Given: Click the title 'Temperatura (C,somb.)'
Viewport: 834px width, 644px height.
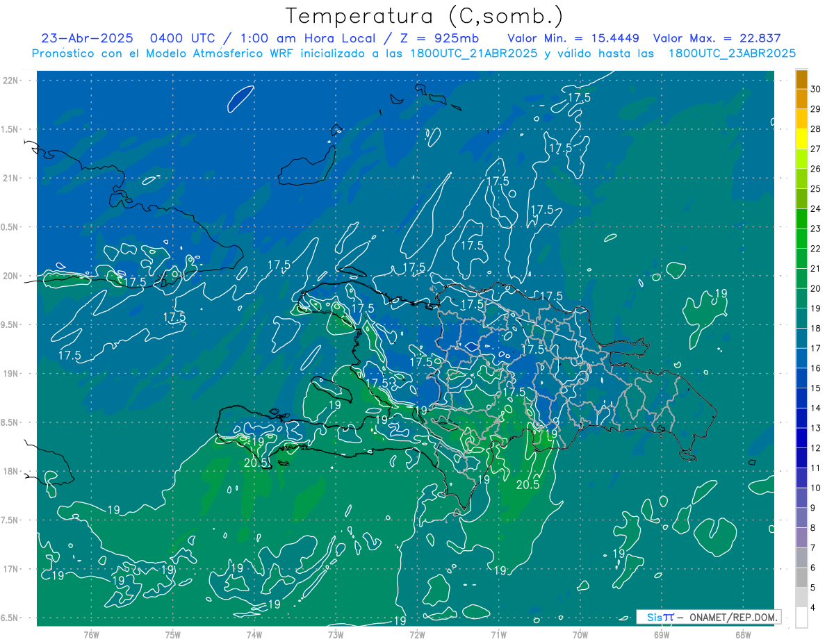Looking at the screenshot, I should (425, 16).
